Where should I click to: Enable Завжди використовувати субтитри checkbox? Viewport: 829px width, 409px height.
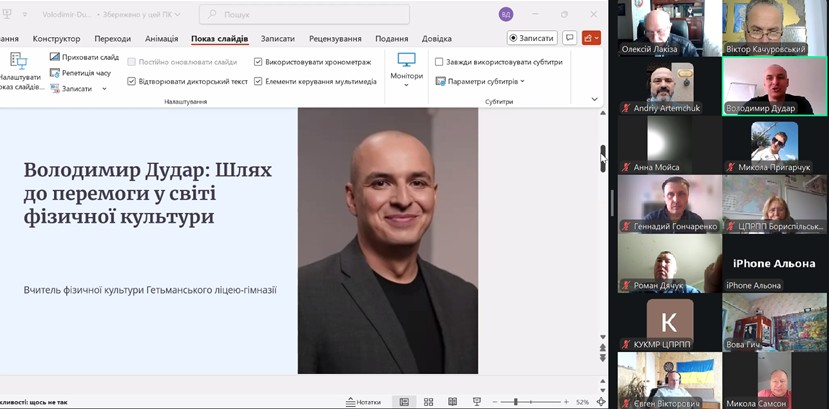coord(440,61)
